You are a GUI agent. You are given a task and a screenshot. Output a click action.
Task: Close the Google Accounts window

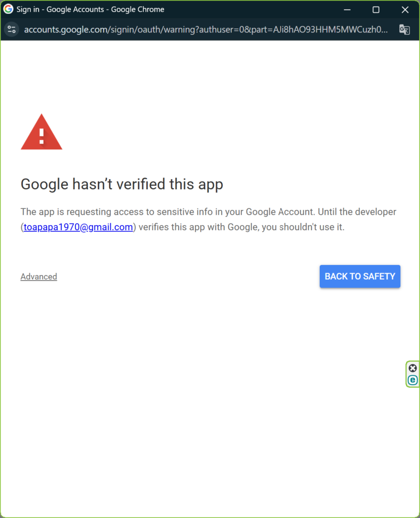405,10
